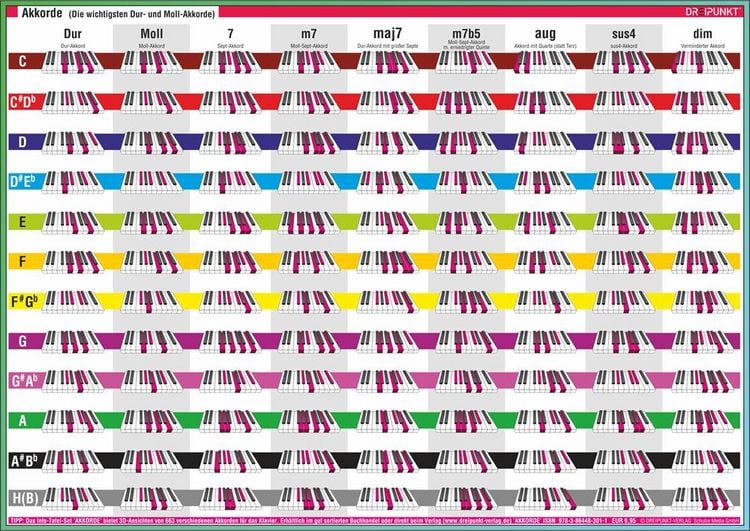Click the 'G#Ab' row label

click(x=24, y=381)
